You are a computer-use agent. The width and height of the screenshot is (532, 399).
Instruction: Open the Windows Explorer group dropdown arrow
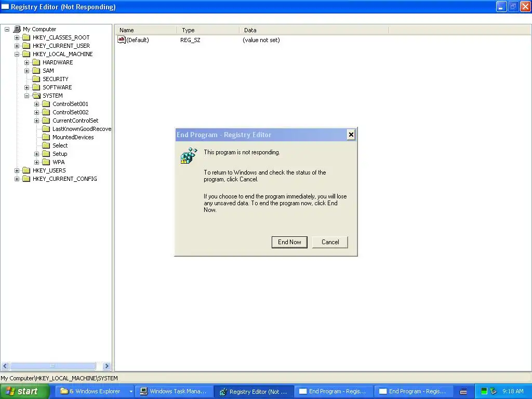coord(131,392)
